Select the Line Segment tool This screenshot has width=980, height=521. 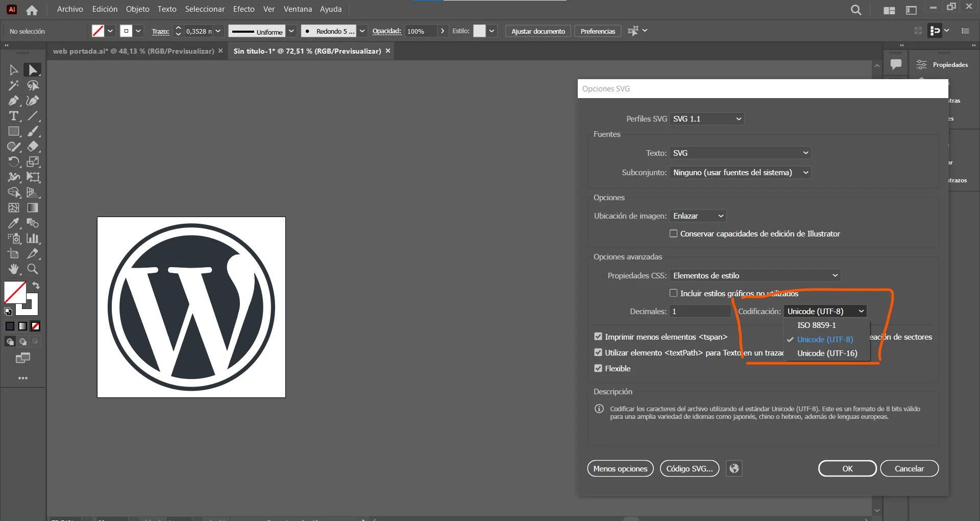[x=33, y=116]
